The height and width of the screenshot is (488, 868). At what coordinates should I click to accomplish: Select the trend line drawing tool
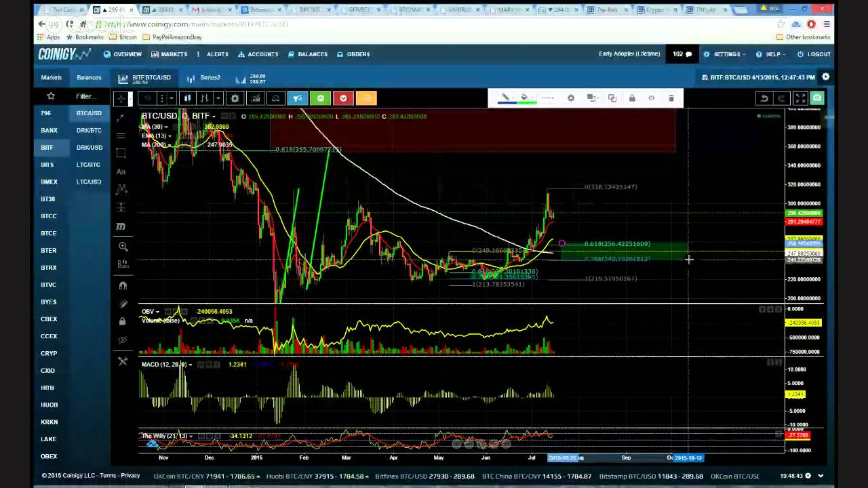pos(121,118)
